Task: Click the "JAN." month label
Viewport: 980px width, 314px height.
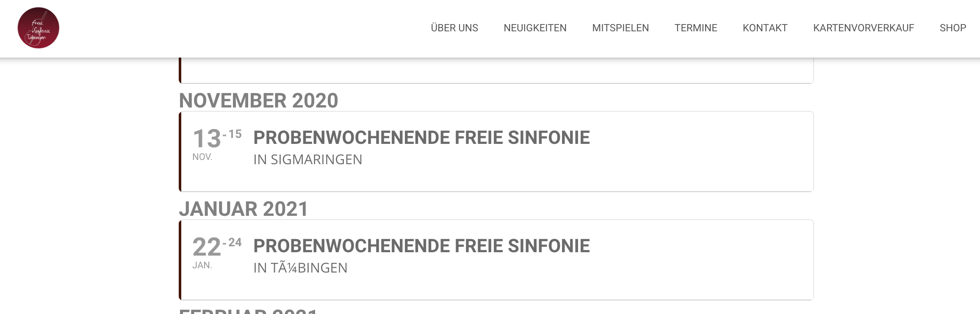Action: 202,265
